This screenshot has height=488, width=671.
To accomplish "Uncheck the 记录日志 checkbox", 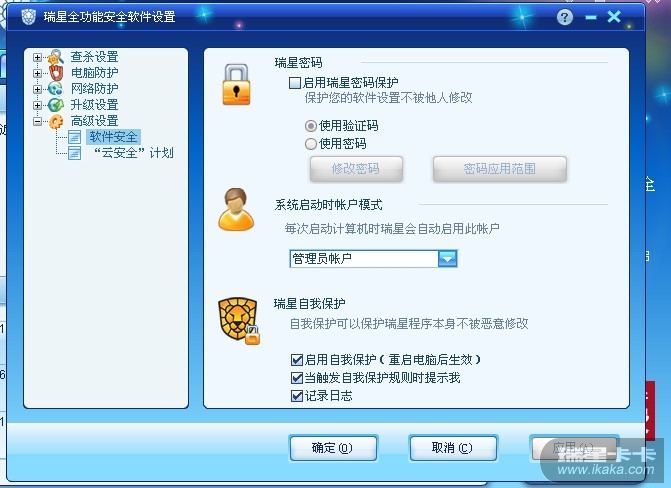I will (x=297, y=396).
